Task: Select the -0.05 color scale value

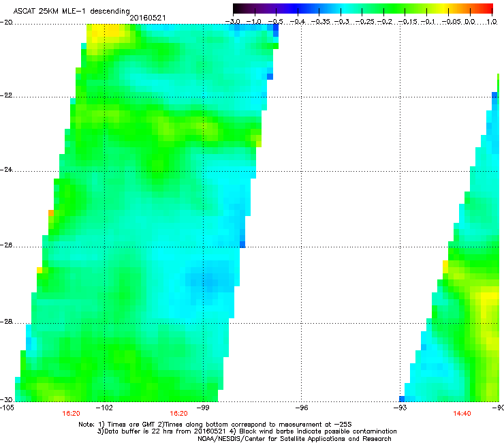Action: [x=452, y=22]
